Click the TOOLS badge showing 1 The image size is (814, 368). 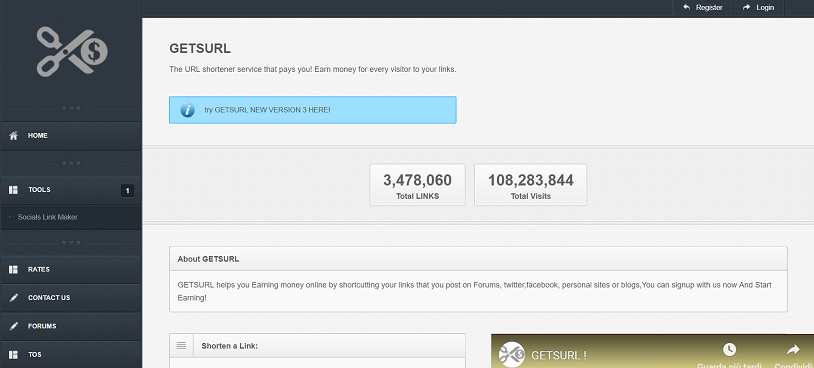click(x=127, y=190)
